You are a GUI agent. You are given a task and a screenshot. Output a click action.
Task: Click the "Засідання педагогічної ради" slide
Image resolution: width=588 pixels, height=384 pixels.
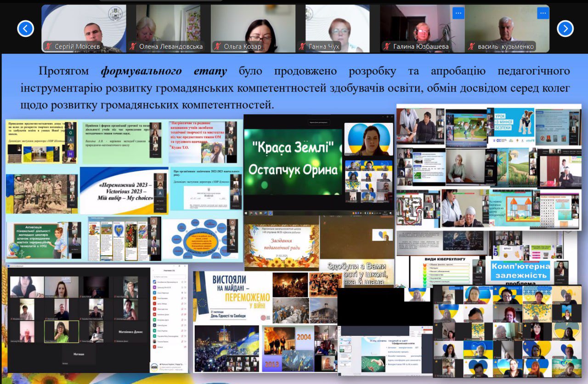click(281, 243)
